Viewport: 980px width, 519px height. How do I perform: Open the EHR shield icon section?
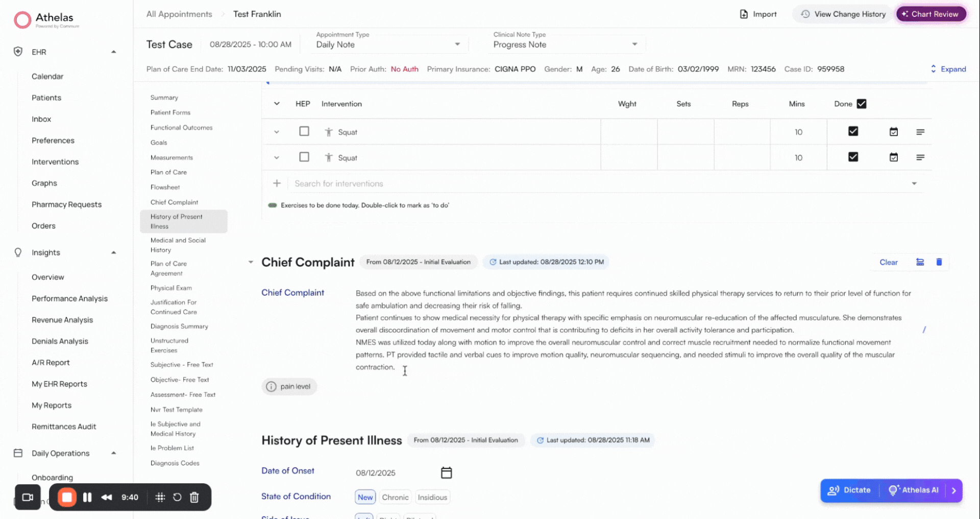18,52
